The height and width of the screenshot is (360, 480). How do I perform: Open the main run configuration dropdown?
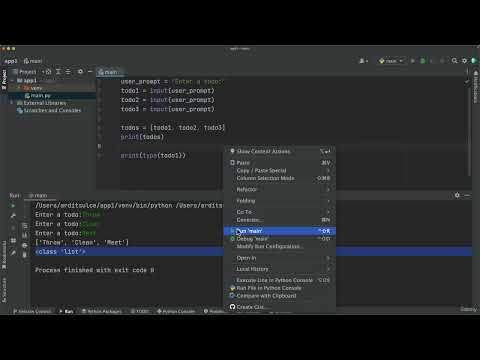[391, 61]
